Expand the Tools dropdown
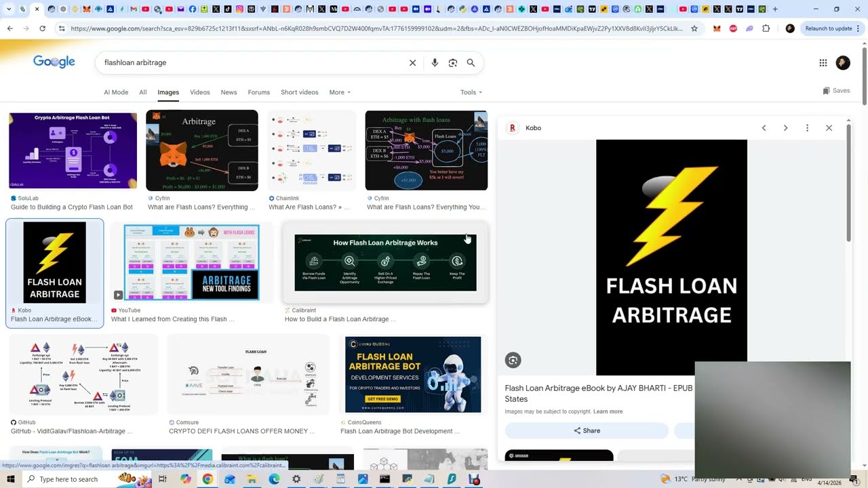 (471, 92)
